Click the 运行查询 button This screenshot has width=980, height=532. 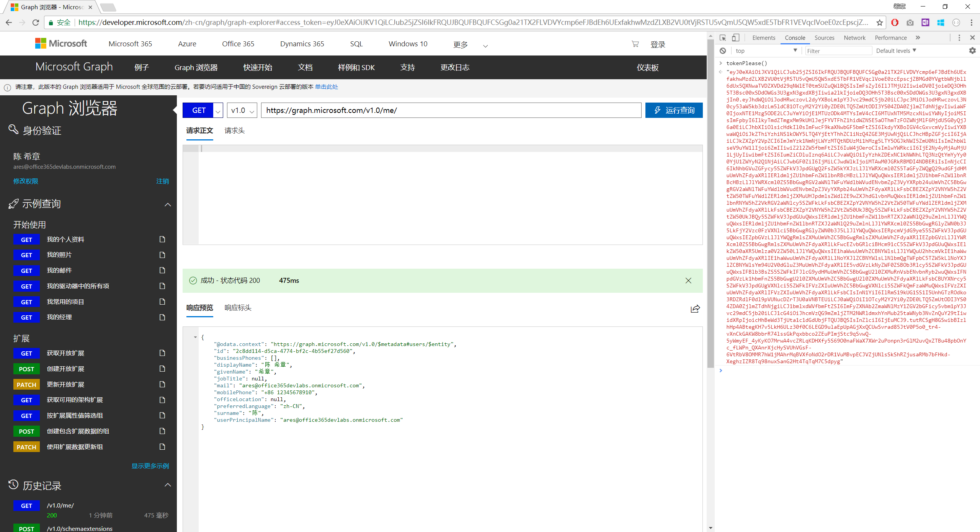674,110
